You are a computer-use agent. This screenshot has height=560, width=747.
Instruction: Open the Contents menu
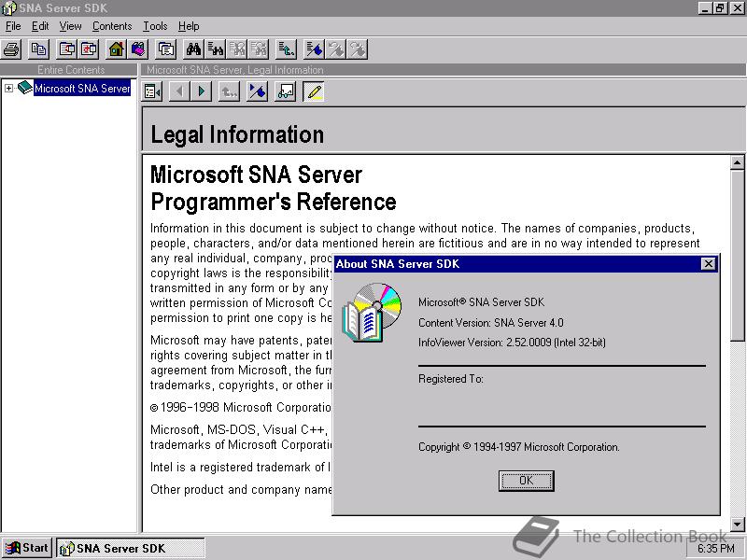click(112, 26)
